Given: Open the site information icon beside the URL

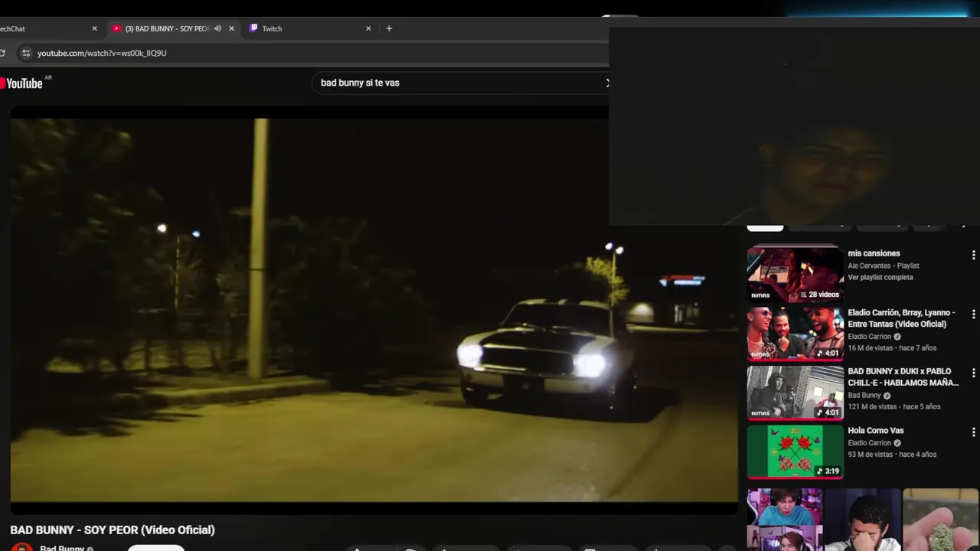Looking at the screenshot, I should coord(25,53).
